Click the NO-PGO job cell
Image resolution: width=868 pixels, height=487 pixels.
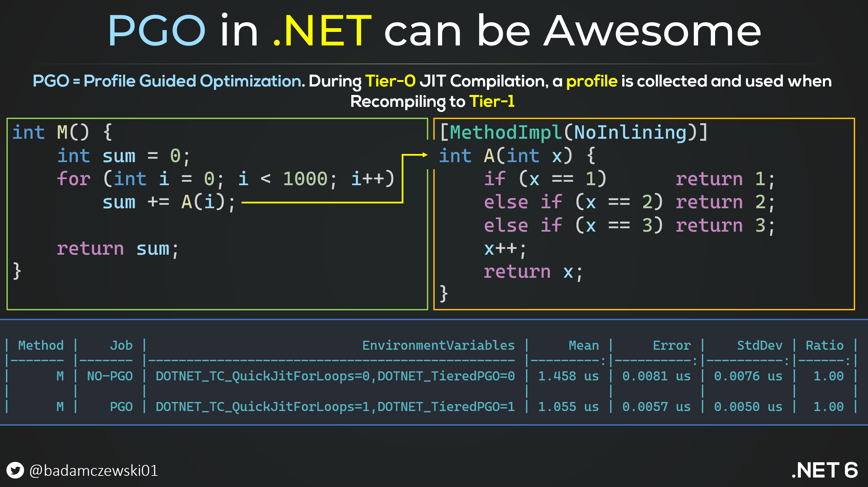pyautogui.click(x=110, y=376)
